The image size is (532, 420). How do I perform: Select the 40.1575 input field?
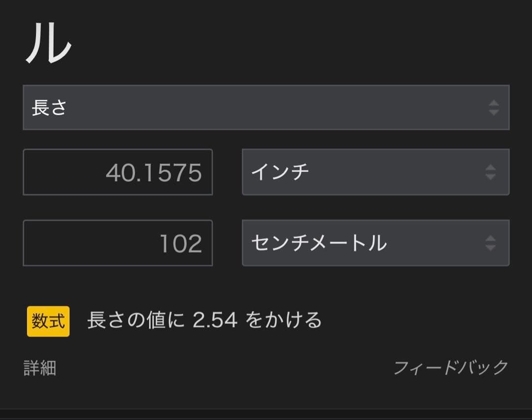pos(118,172)
